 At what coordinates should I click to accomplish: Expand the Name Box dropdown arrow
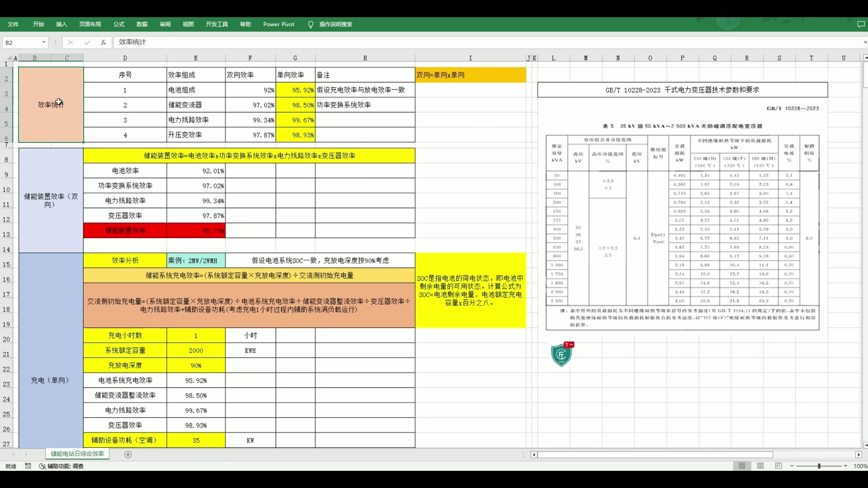point(44,42)
